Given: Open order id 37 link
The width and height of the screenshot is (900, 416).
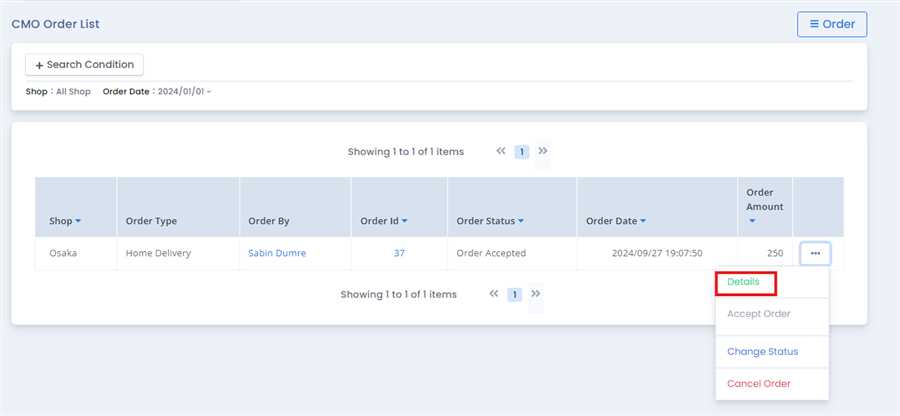Looking at the screenshot, I should (x=399, y=254).
